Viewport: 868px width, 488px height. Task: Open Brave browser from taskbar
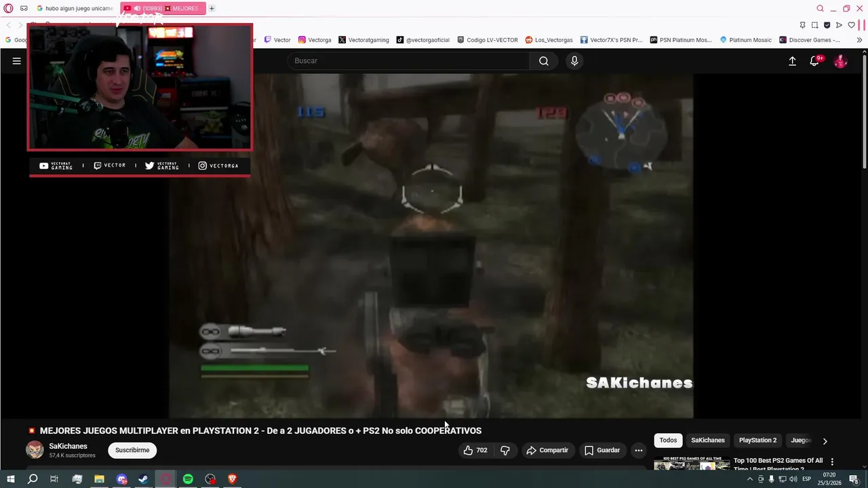click(x=232, y=479)
